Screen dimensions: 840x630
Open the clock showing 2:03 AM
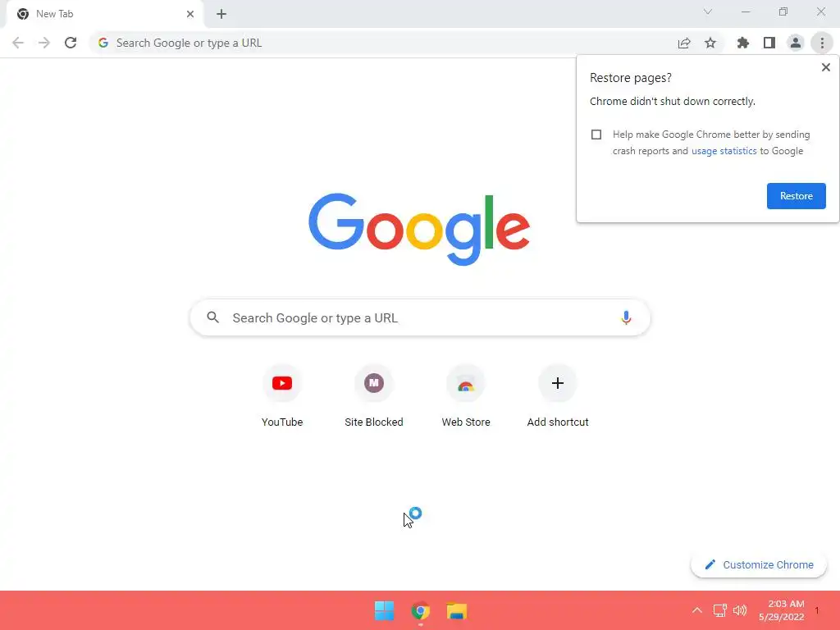[782, 610]
